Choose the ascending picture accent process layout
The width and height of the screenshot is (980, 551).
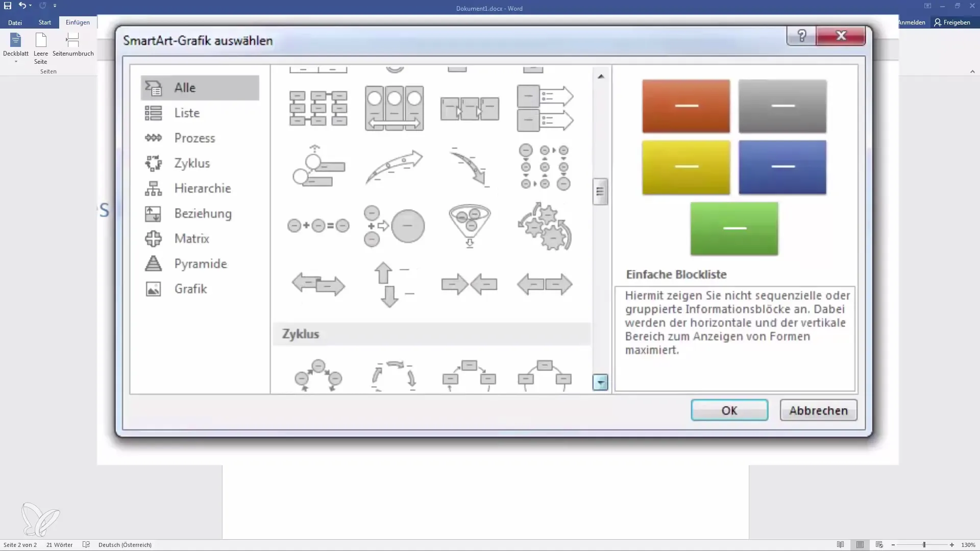click(318, 167)
